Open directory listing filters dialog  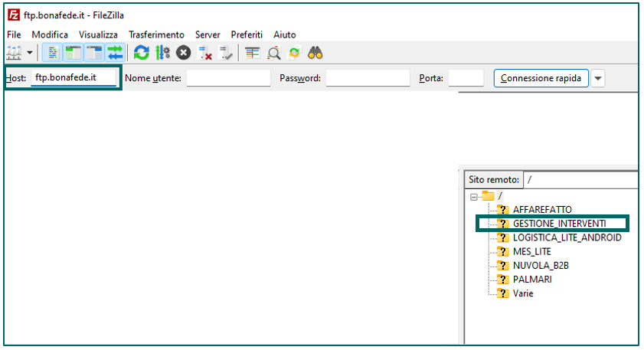252,53
